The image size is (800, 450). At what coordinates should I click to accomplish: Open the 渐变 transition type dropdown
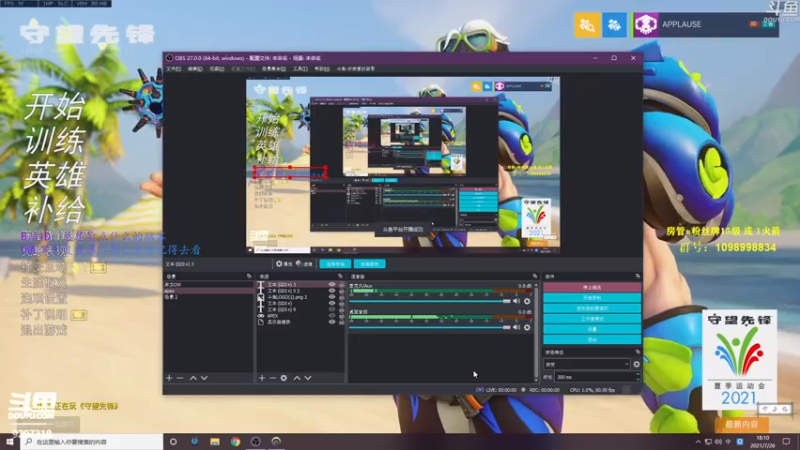click(x=587, y=364)
